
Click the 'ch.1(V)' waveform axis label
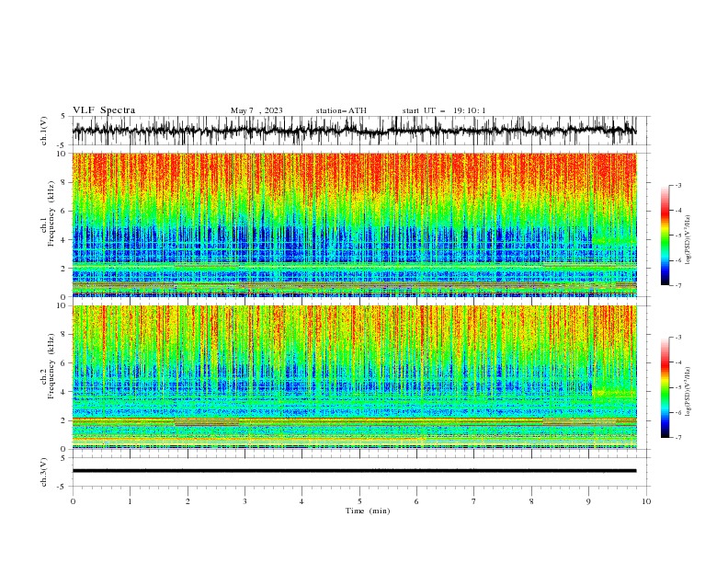coord(44,131)
